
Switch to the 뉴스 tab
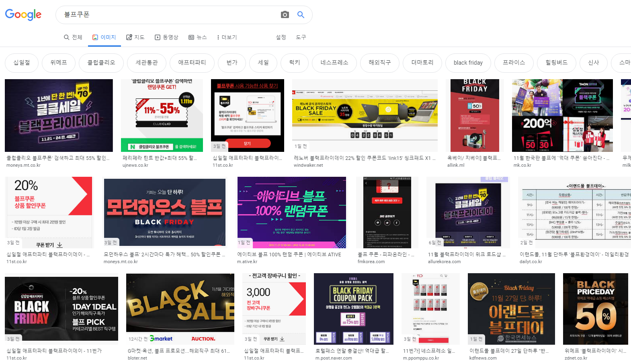(198, 37)
